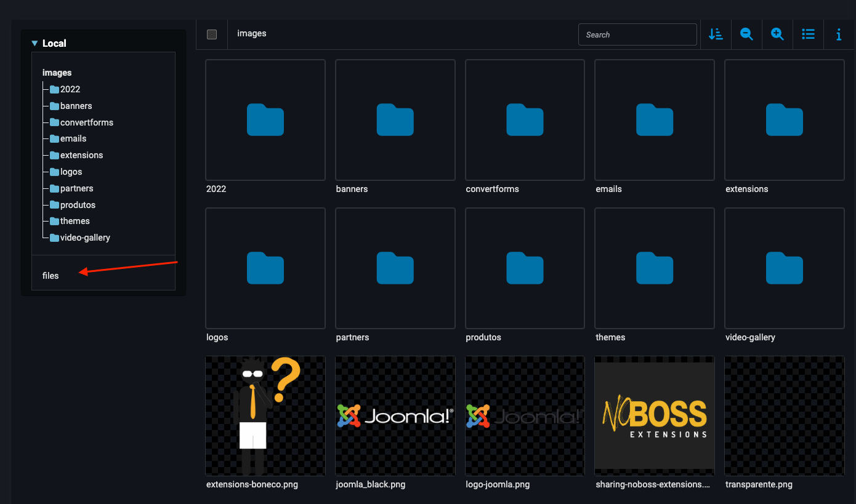The height and width of the screenshot is (504, 856).
Task: Click the images root in sidebar
Action: (57, 73)
